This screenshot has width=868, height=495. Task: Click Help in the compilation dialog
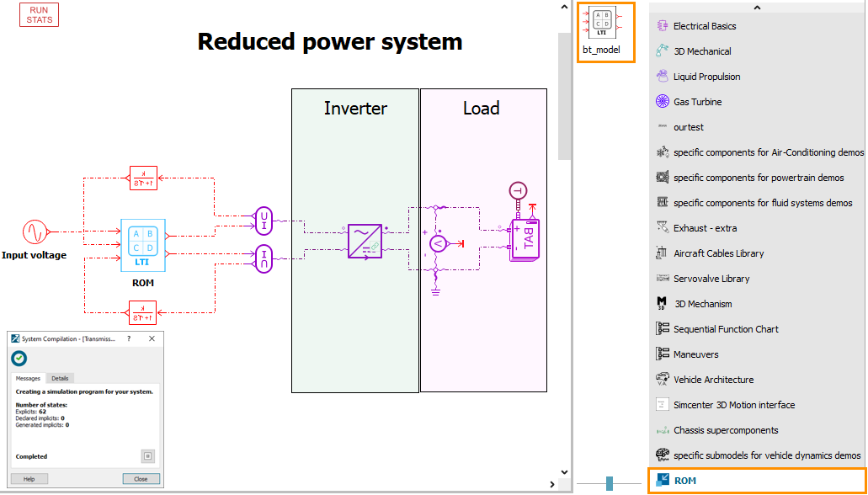click(x=29, y=478)
